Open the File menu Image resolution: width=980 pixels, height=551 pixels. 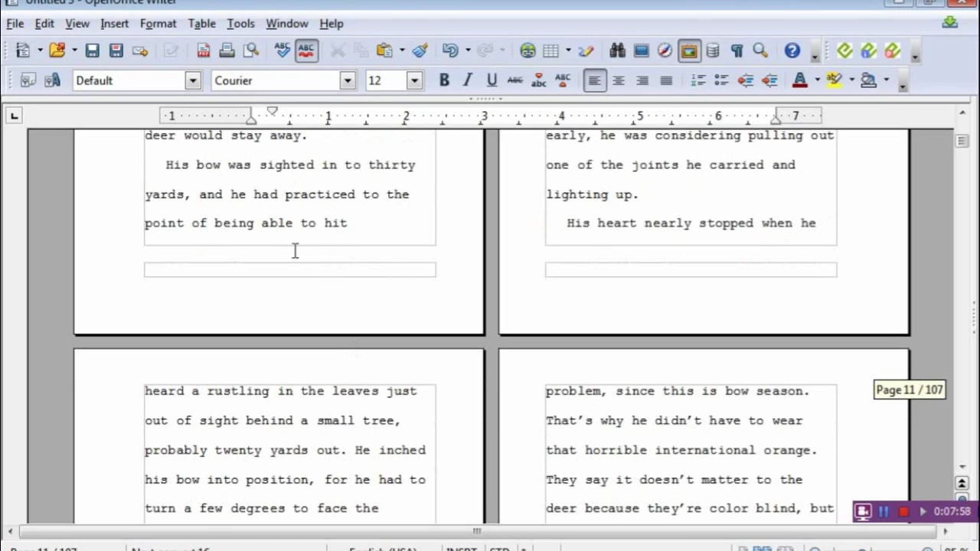[x=15, y=24]
